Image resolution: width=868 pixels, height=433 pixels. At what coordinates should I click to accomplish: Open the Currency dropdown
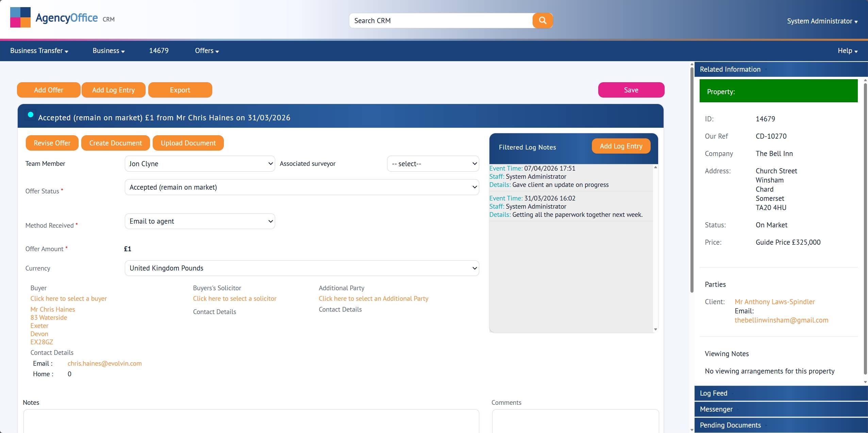tap(302, 268)
